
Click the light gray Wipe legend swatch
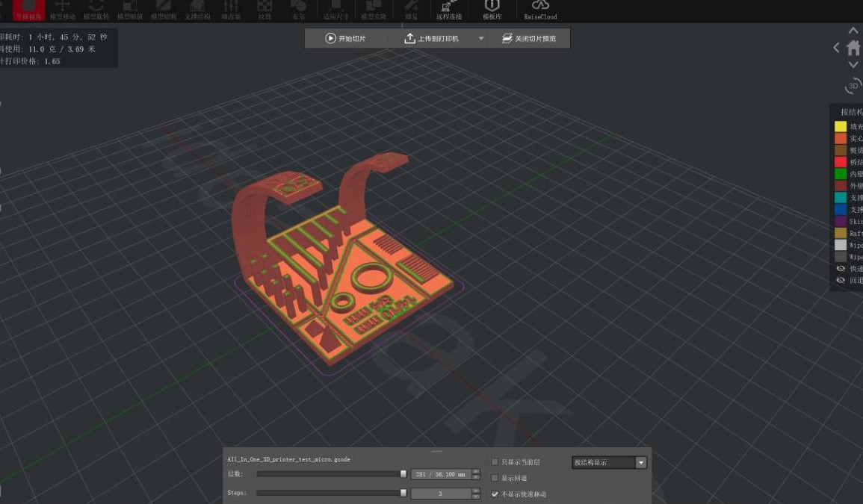pyautogui.click(x=841, y=245)
